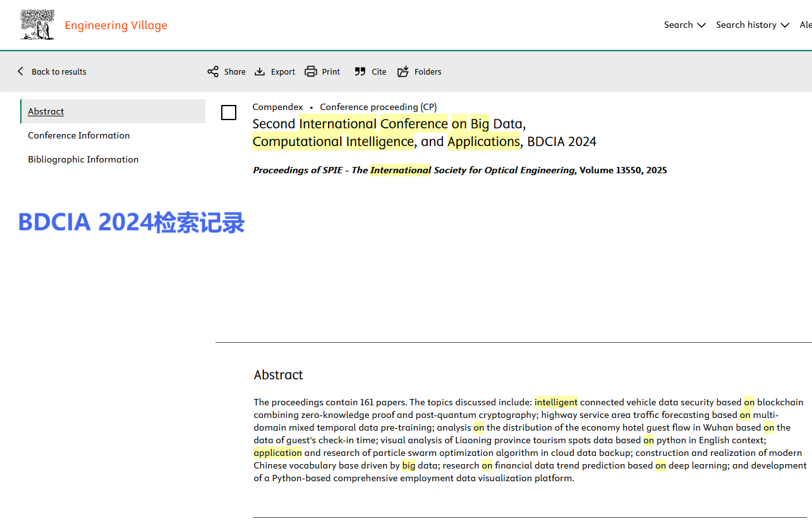Image resolution: width=812 pixels, height=521 pixels.
Task: Select the Abstract section tab
Action: [113, 111]
